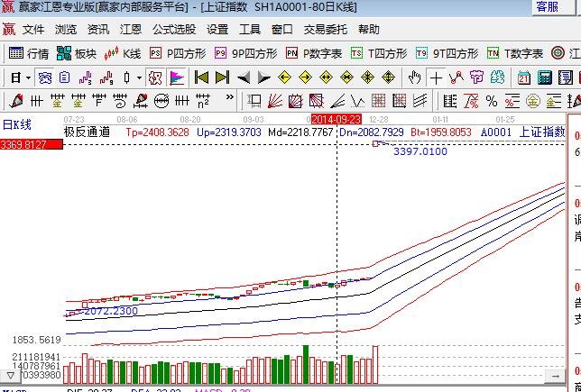Viewport: 581px width, 392px height.
Task: Select the parallel lines tool
Action: coord(420,100)
